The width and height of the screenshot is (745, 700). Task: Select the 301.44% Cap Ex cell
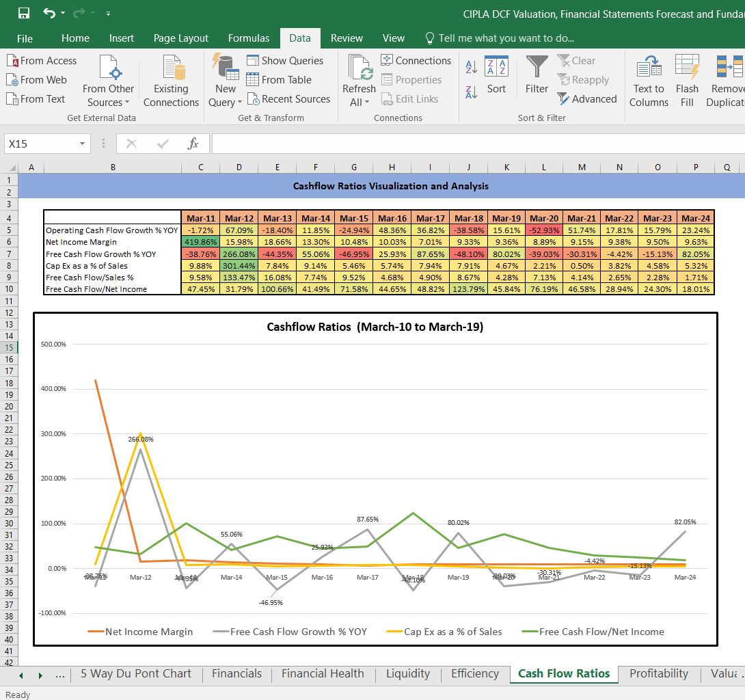coord(239,266)
